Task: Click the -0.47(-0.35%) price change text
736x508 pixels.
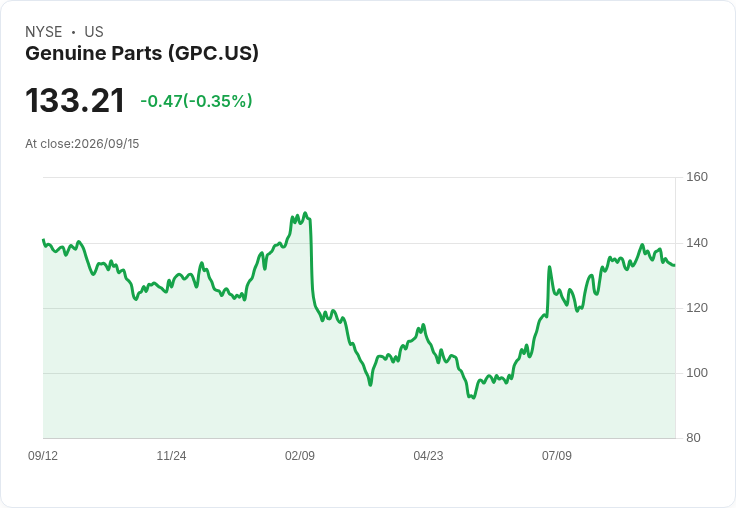Action: click(196, 101)
